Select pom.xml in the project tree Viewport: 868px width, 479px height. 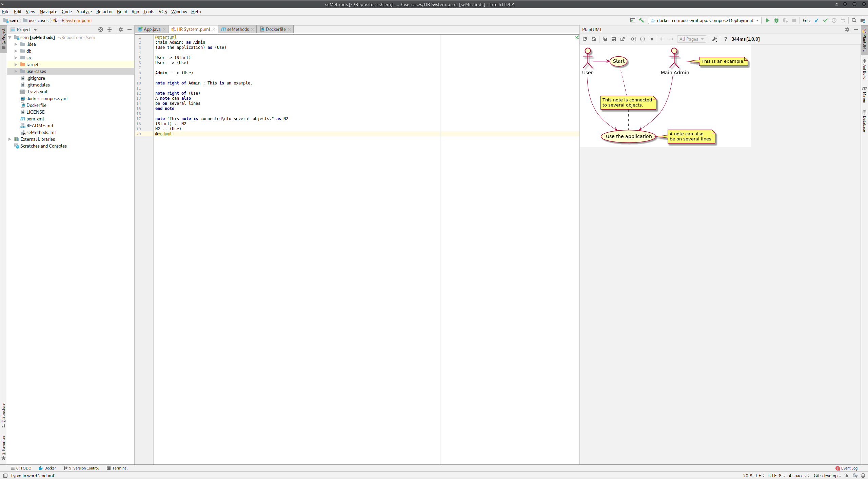tap(35, 119)
